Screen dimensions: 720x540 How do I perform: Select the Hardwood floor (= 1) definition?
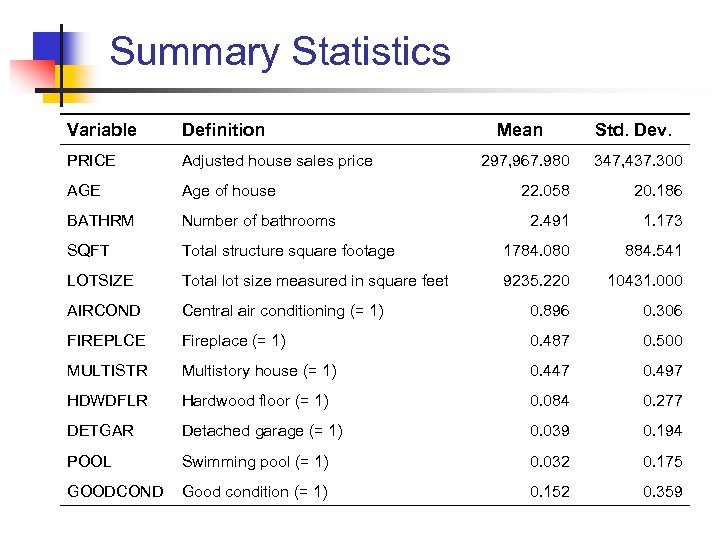click(x=255, y=401)
